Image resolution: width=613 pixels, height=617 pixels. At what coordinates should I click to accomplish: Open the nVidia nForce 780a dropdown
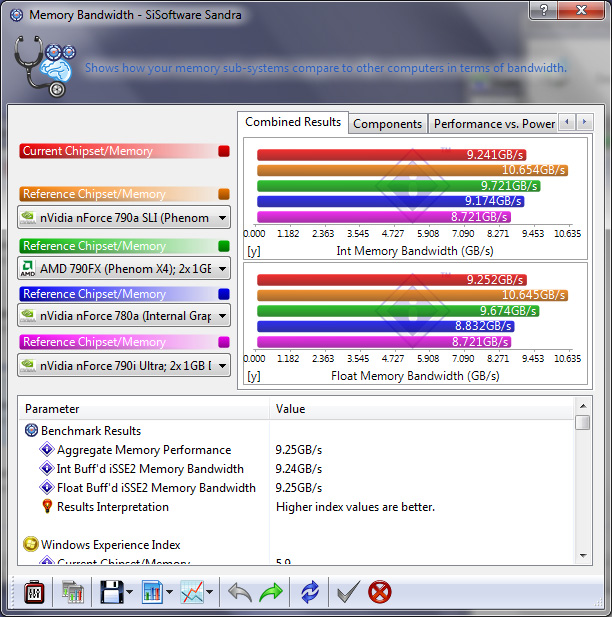pos(124,316)
